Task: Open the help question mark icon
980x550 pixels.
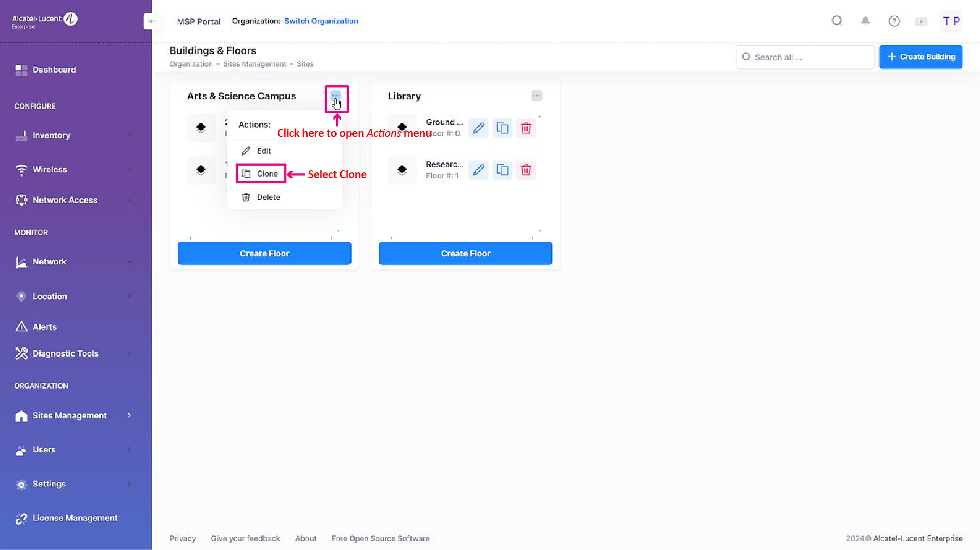Action: click(894, 21)
